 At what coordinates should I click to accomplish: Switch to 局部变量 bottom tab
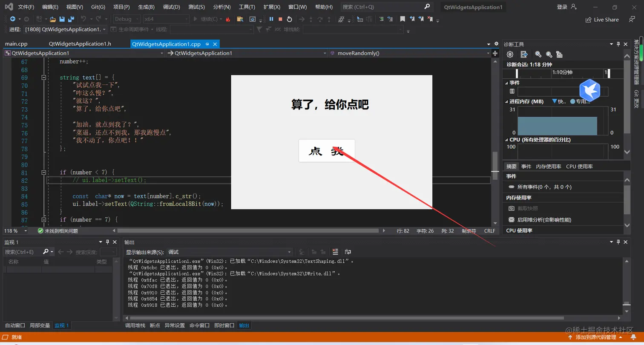(40, 325)
